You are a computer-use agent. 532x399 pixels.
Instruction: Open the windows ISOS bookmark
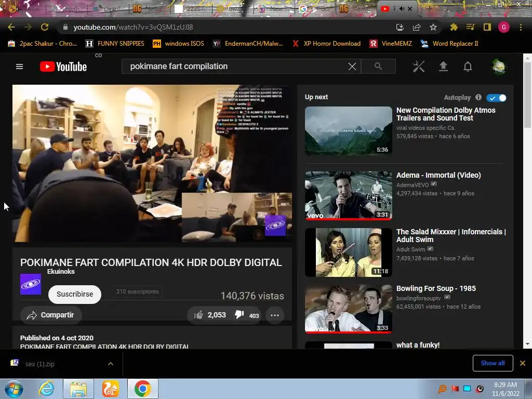click(x=179, y=44)
